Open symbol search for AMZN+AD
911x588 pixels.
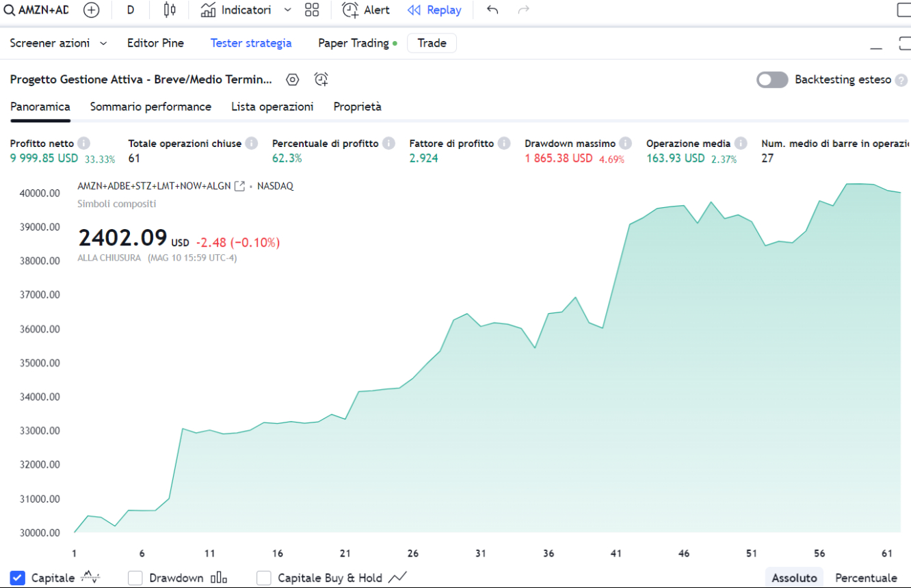(x=36, y=10)
